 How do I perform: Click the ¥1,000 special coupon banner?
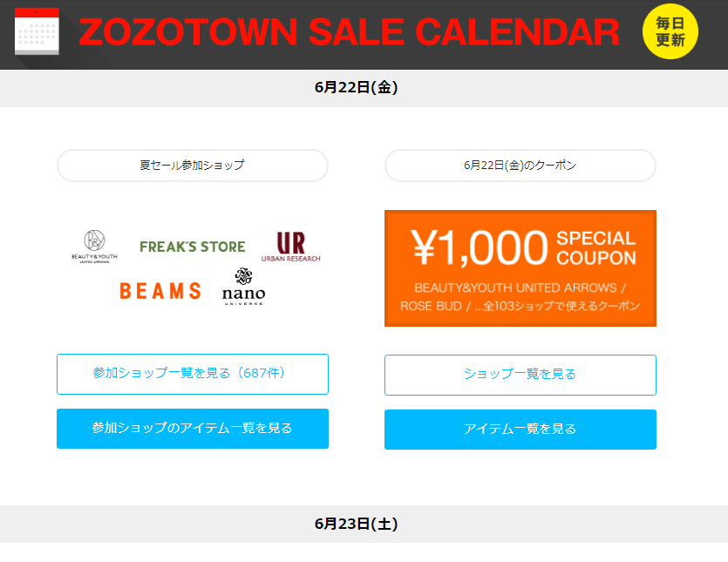pos(520,268)
